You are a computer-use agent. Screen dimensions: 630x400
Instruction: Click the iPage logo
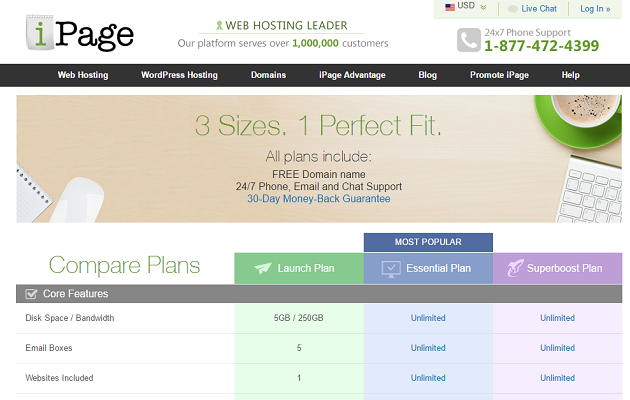[x=80, y=33]
